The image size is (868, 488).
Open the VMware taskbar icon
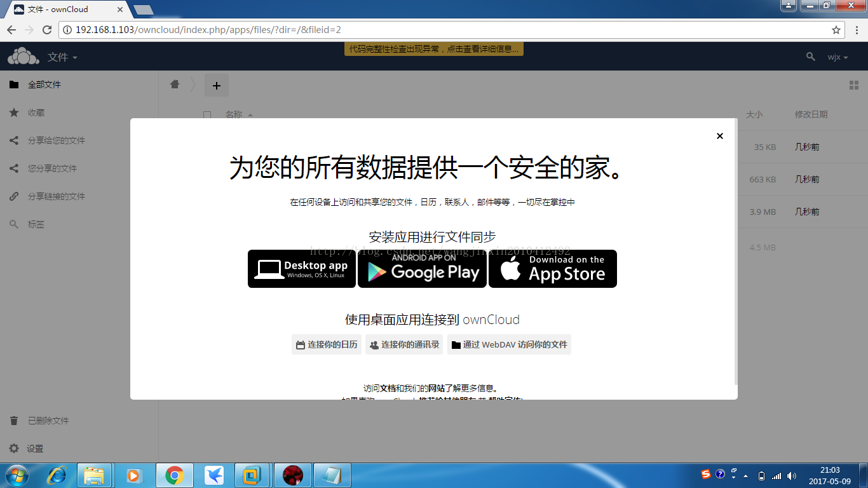[x=252, y=475]
